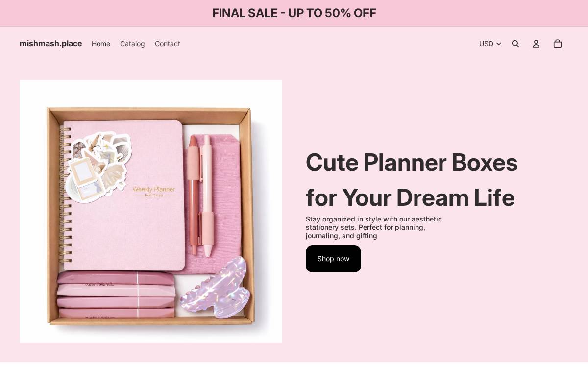
Task: Click the Shop now button
Action: click(x=333, y=259)
